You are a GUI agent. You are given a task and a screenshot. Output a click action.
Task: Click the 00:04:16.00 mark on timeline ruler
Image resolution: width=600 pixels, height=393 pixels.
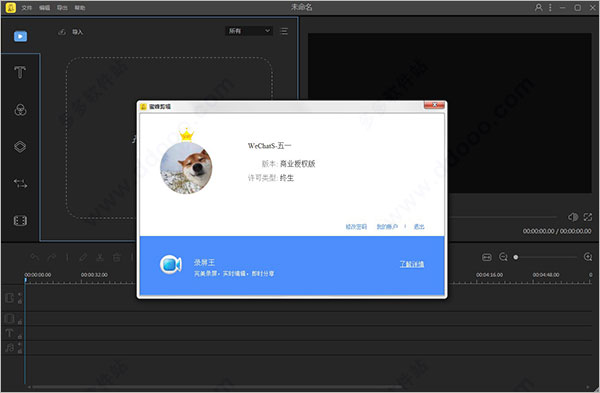[489, 275]
